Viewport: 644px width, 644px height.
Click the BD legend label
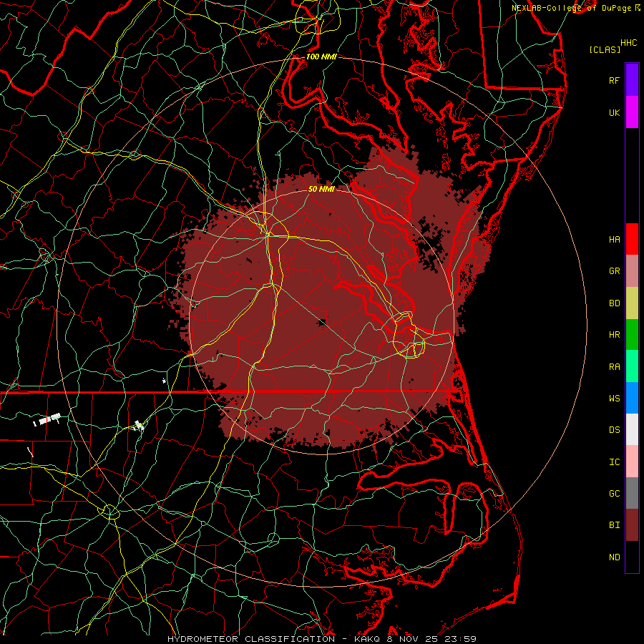pyautogui.click(x=614, y=303)
